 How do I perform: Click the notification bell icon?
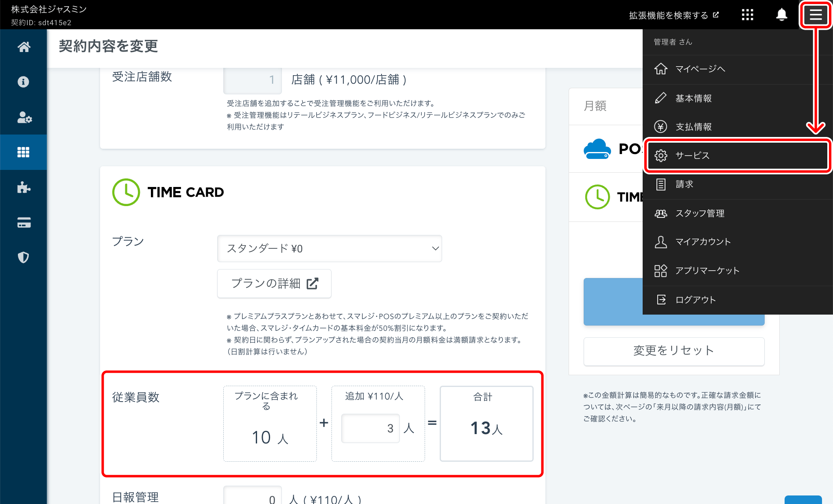[781, 15]
